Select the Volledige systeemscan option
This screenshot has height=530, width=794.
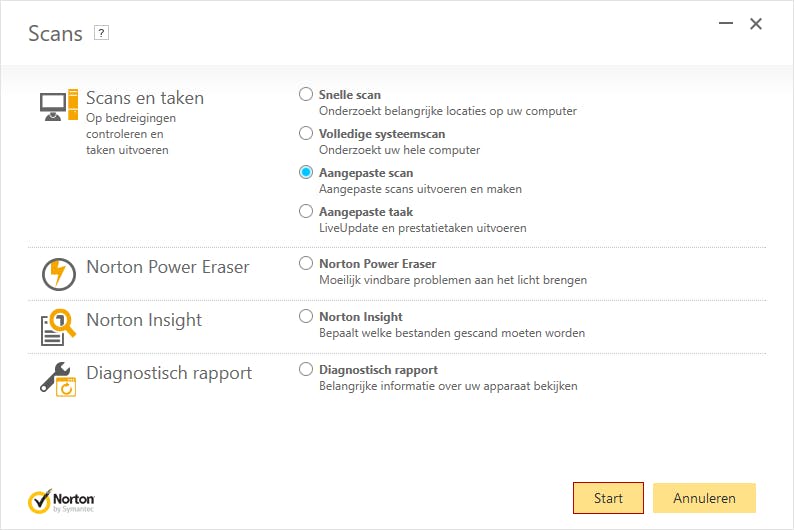[x=306, y=133]
